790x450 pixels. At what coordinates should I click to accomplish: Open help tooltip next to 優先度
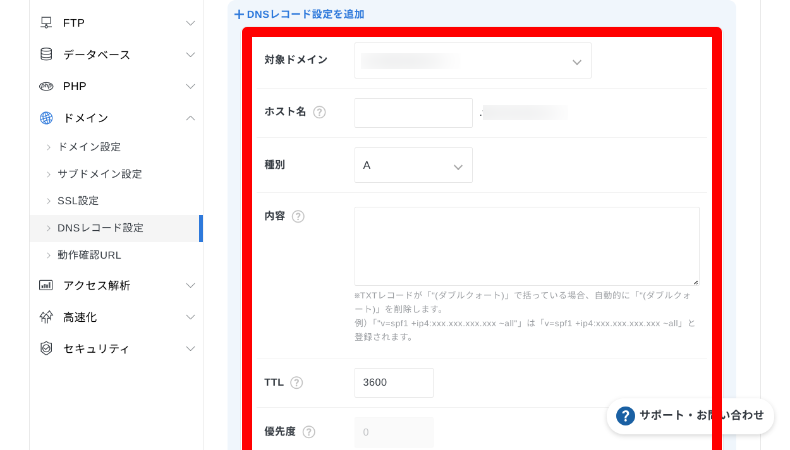click(x=309, y=432)
